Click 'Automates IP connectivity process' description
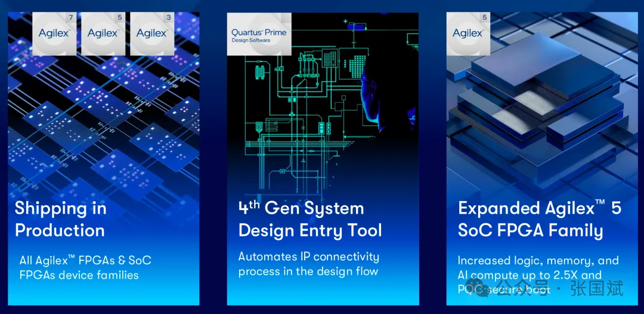Image resolution: width=644 pixels, height=314 pixels. [x=308, y=264]
